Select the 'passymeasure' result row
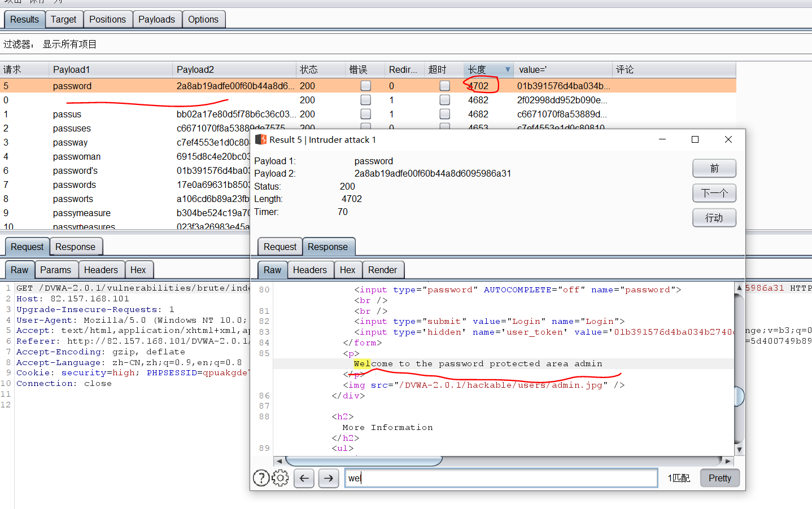812x509 pixels. pyautogui.click(x=124, y=213)
